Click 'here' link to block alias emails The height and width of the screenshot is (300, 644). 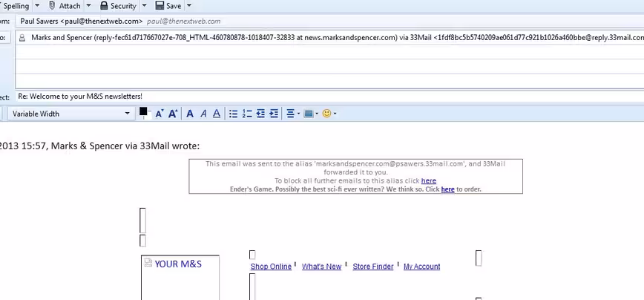(x=428, y=181)
